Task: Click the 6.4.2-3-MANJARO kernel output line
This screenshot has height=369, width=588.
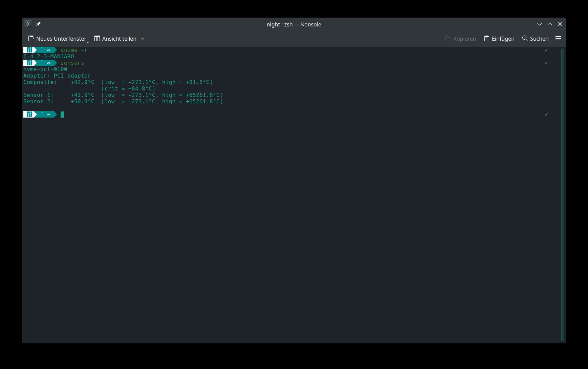Action: click(x=48, y=57)
